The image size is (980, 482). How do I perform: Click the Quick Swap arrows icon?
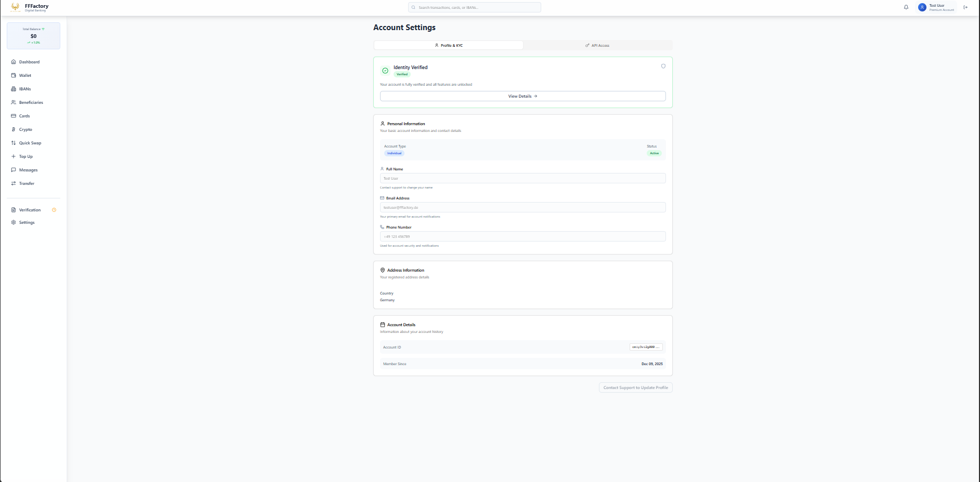pos(14,143)
